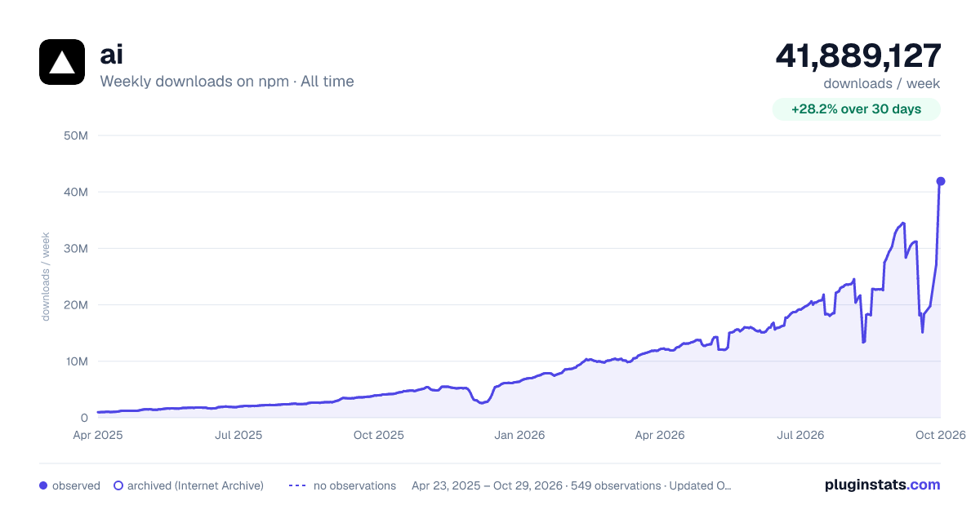Image resolution: width=980 pixels, height=514 pixels.
Task: Click the Apr 2026 x-axis label
Action: 660,435
